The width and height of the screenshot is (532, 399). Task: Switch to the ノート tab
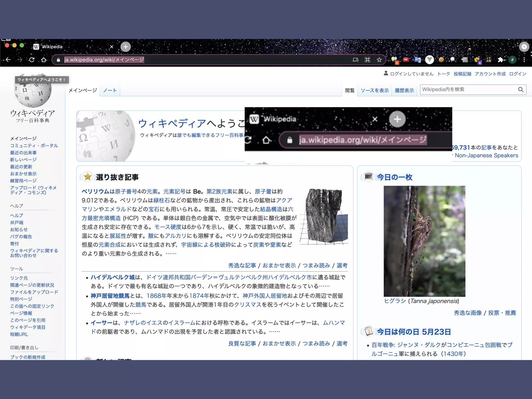[x=110, y=90]
